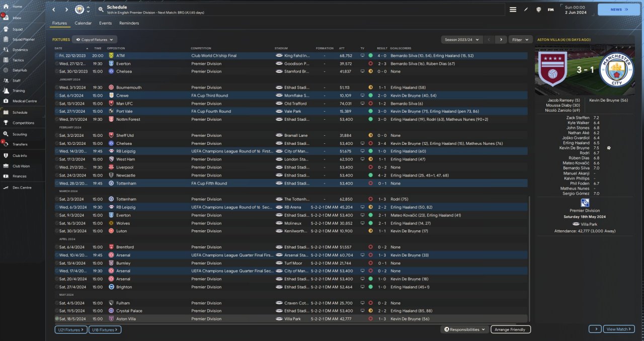This screenshot has height=341, width=644.
Task: Open the Filter dropdown
Action: 520,39
